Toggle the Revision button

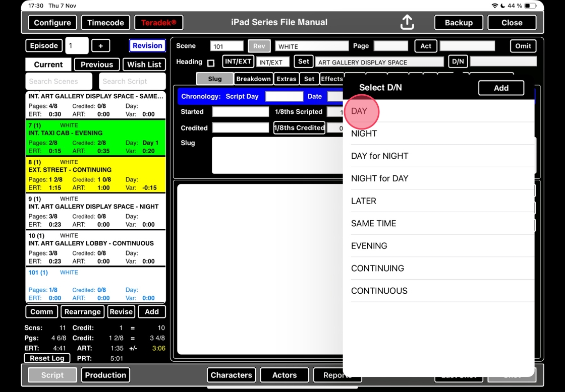click(147, 46)
